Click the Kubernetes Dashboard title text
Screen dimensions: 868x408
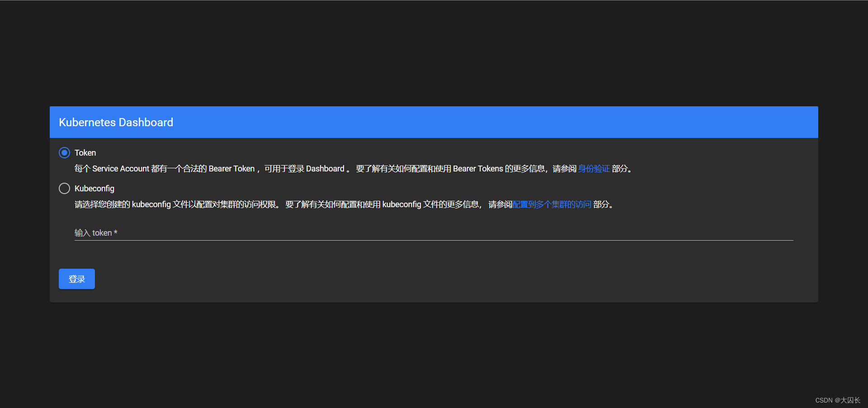click(116, 123)
